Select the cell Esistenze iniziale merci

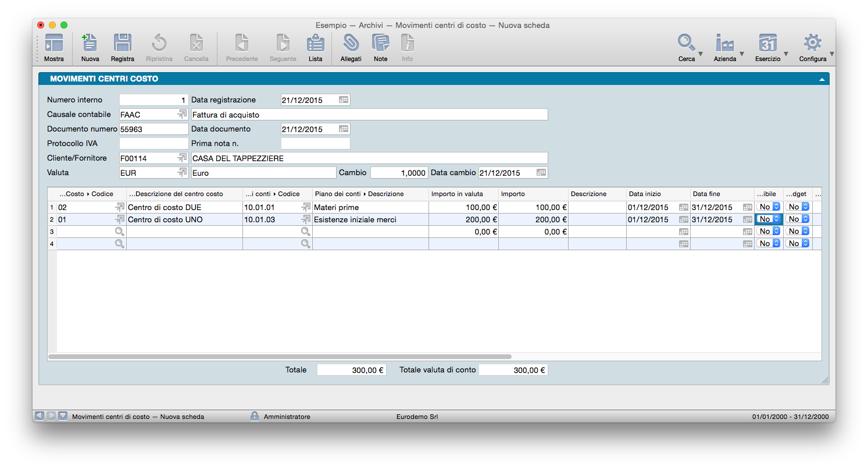(371, 219)
